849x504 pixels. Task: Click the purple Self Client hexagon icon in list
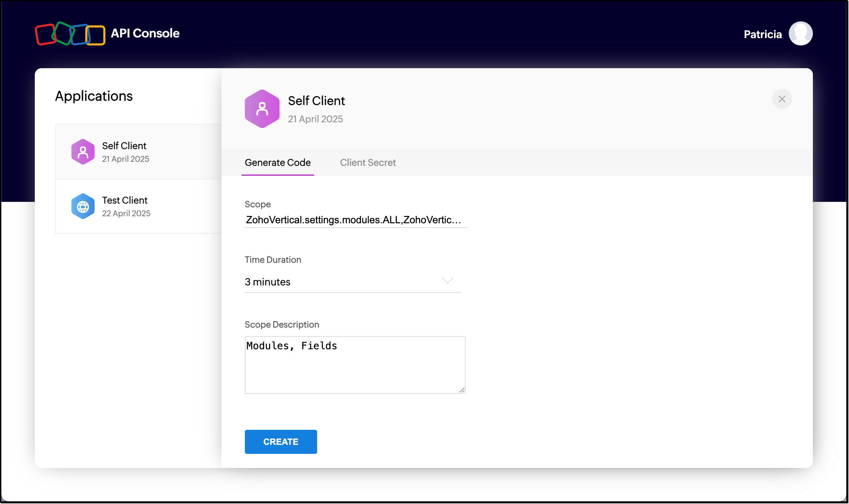(x=83, y=152)
